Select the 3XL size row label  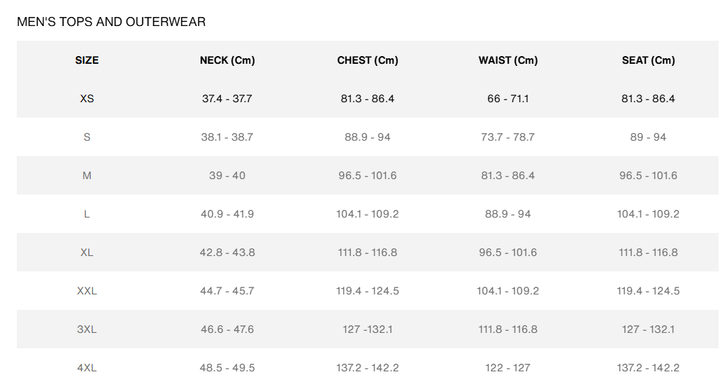click(87, 329)
